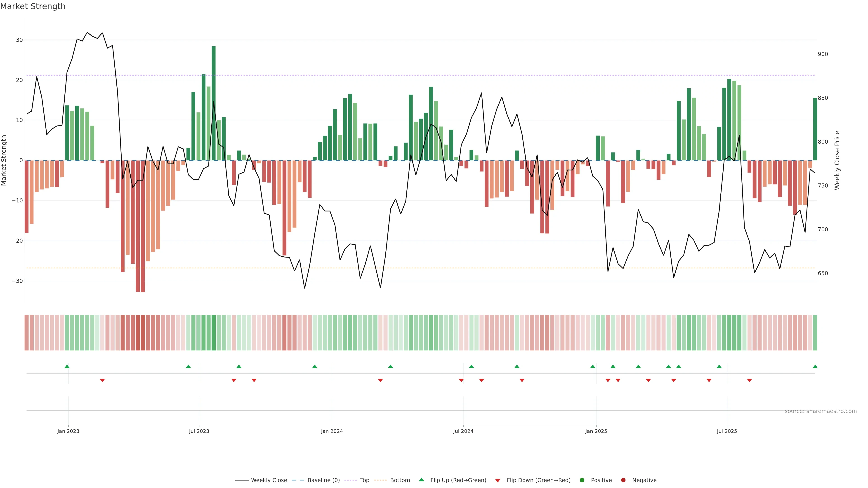868x488 pixels.
Task: Click the Positive green circle legend icon
Action: [582, 480]
